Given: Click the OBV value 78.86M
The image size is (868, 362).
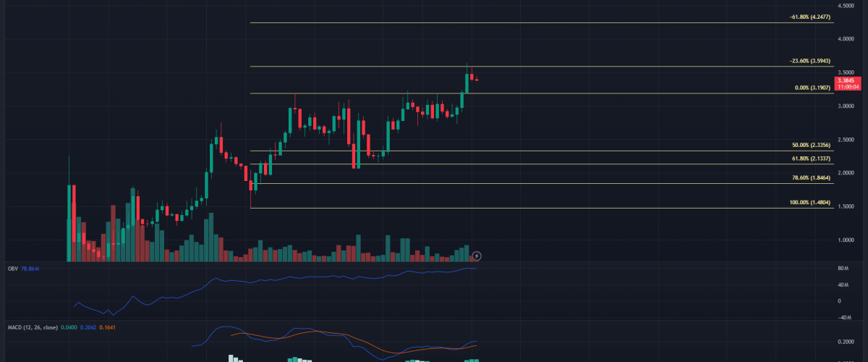Looking at the screenshot, I should click(29, 269).
